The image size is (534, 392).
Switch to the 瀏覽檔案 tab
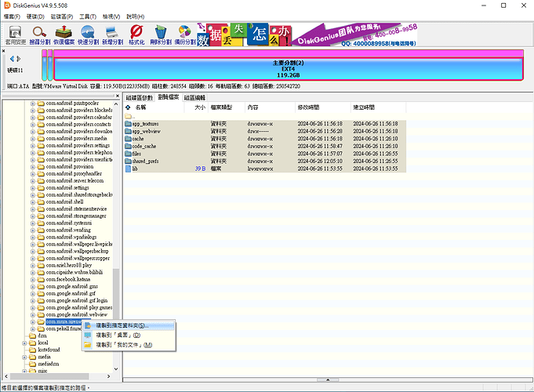(169, 97)
